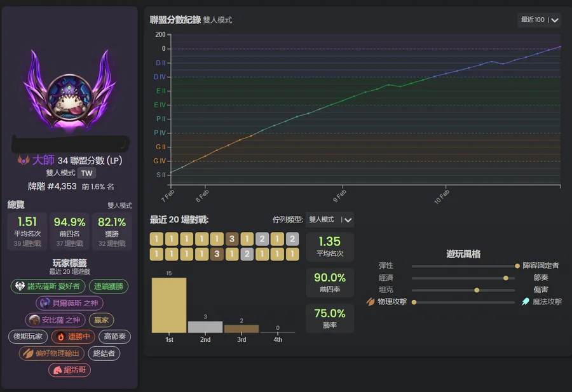572x392 pixels.
Task: Click the claw icon beside 物理攻擊 label
Action: 371,302
